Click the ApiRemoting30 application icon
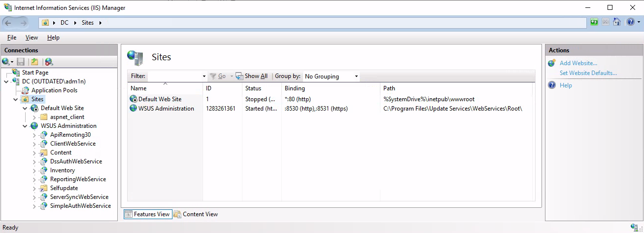Viewport: 644px width, 233px height. [44, 135]
